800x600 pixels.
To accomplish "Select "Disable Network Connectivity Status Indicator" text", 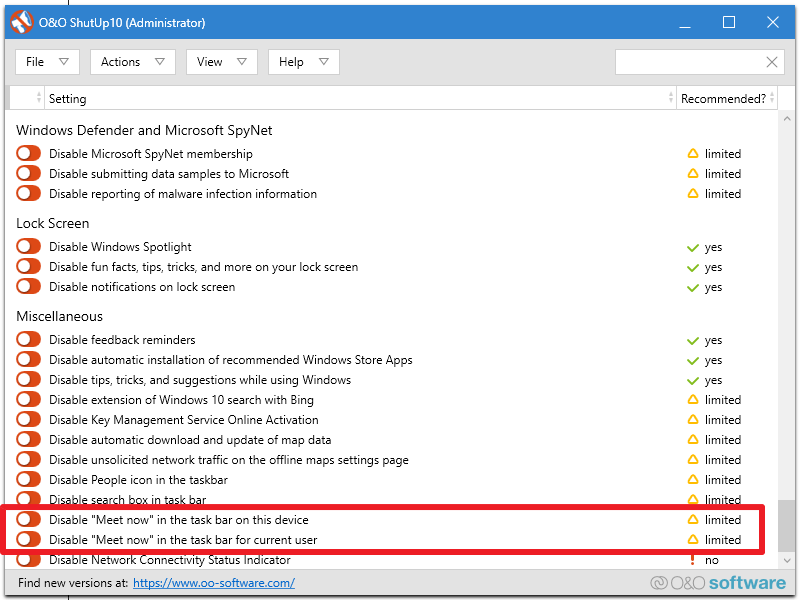I will pos(169,560).
